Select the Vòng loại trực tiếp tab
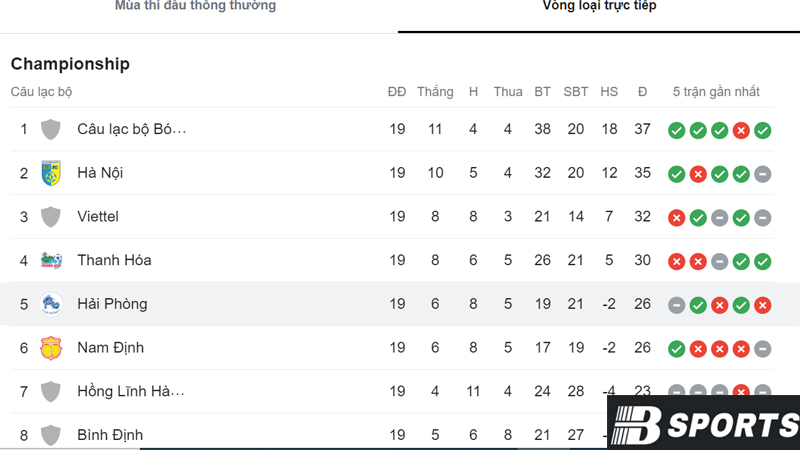The height and width of the screenshot is (450, 800). 599,6
